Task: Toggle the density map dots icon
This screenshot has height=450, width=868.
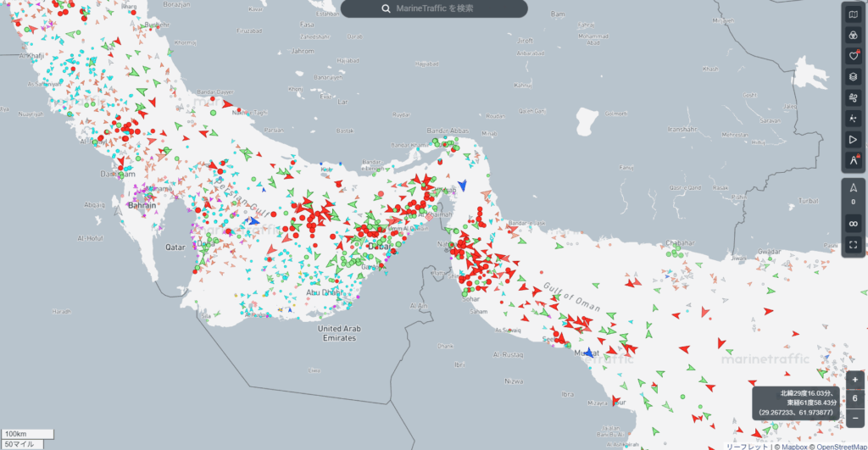Action: [x=853, y=119]
